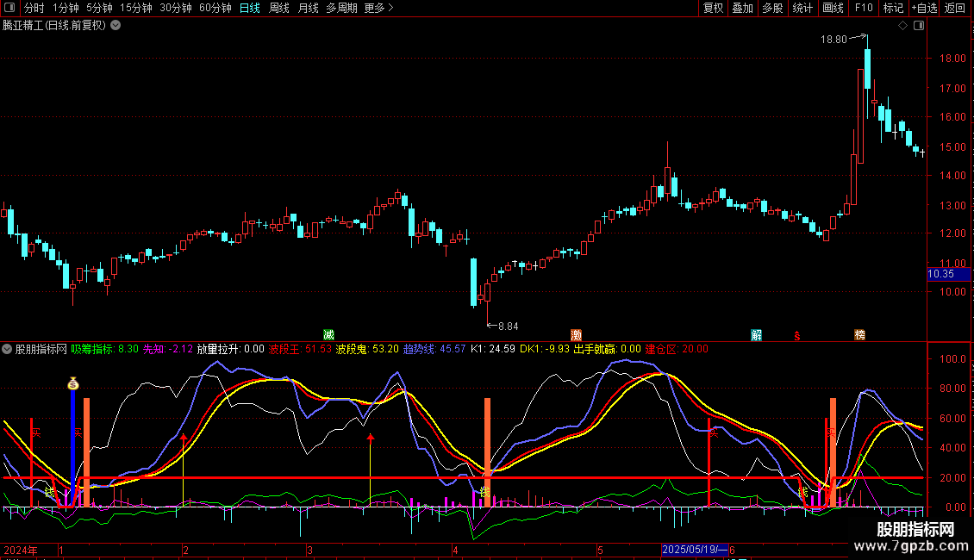The width and height of the screenshot is (974, 560).
Task: Select the 日线 daily chart tab
Action: 250,8
